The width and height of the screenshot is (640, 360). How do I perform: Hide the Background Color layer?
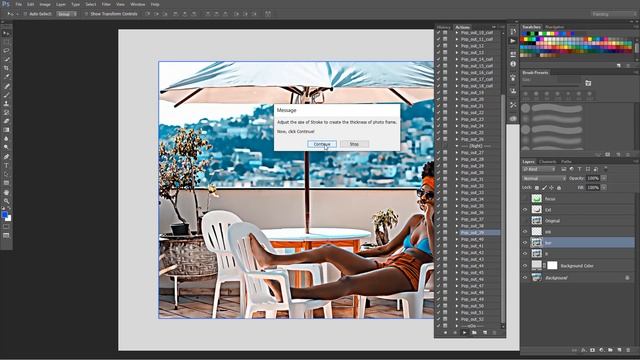pos(525,266)
